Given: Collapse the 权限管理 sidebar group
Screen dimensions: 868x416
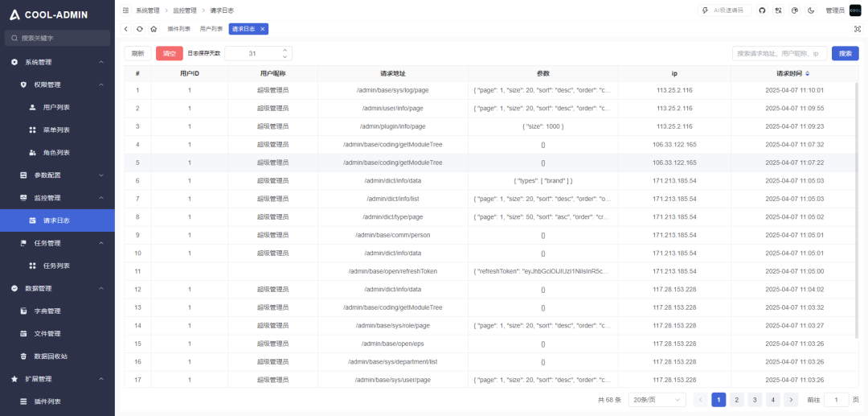Looking at the screenshot, I should click(x=101, y=84).
